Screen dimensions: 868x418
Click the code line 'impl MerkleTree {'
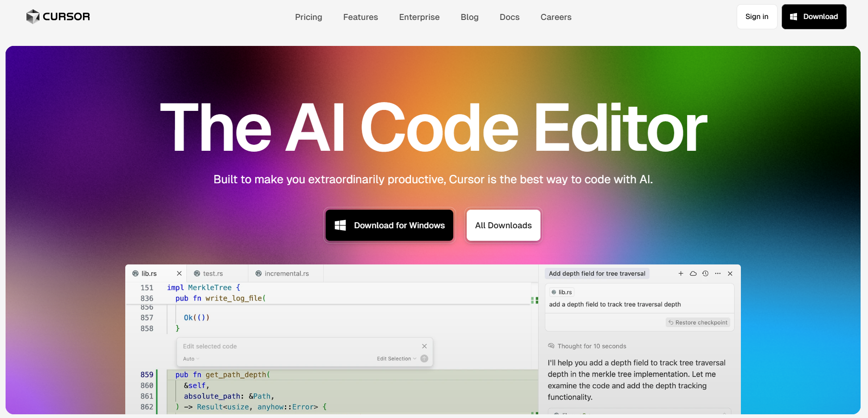[x=204, y=288]
